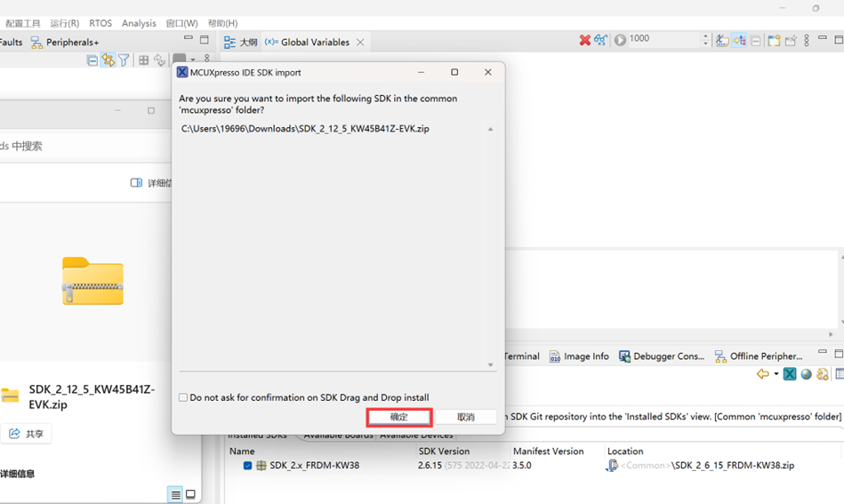Enable 'Do not ask for confirmation' checkbox
Viewport: 844px width, 504px height.
pos(183,397)
